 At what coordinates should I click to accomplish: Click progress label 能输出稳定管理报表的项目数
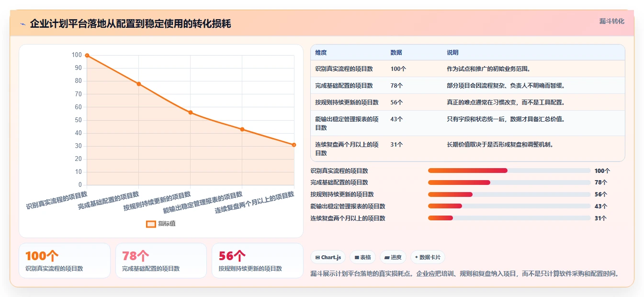click(x=348, y=206)
